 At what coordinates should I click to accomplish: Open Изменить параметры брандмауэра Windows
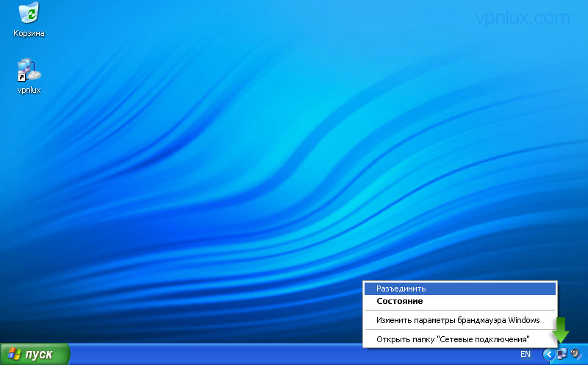click(x=460, y=320)
